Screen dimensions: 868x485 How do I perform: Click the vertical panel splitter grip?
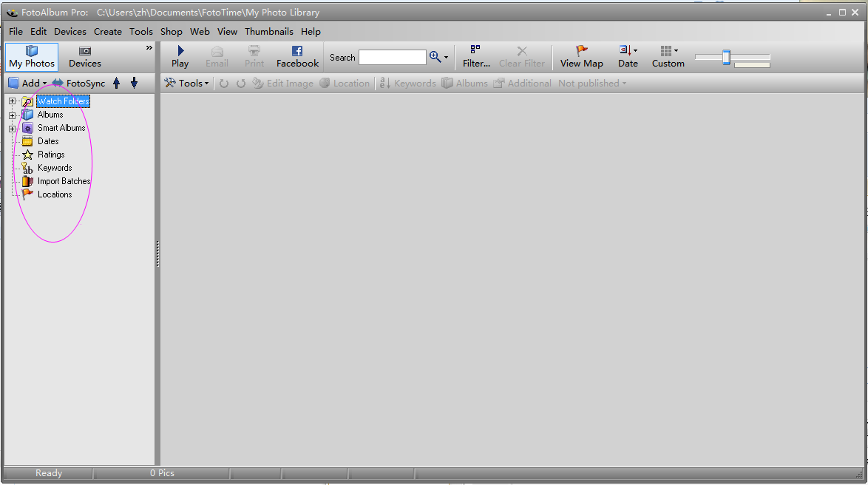click(x=157, y=254)
